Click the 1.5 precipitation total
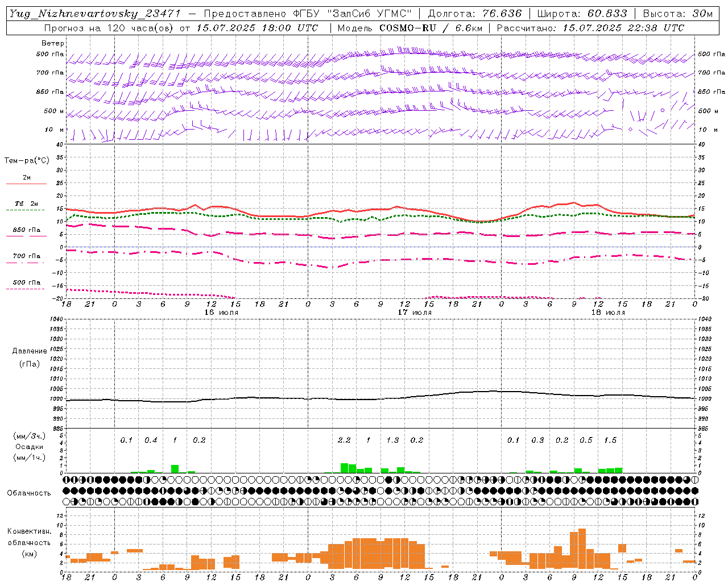This screenshot has width=728, height=582. click(610, 440)
